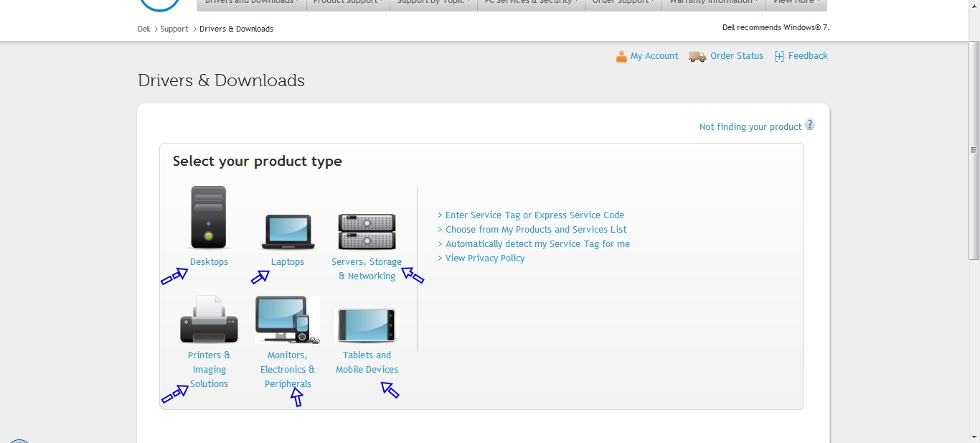Open Servers, Storage & Networking link
The height and width of the screenshot is (443, 980).
pos(367,269)
